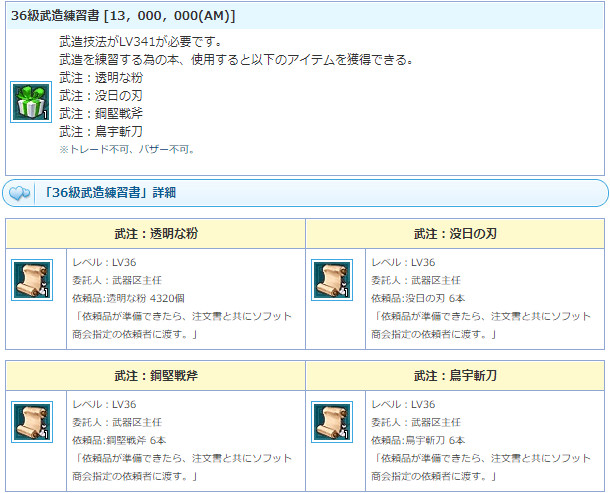Click 武注：没日の刃 in the item list
The height and width of the screenshot is (493, 610).
click(x=101, y=95)
